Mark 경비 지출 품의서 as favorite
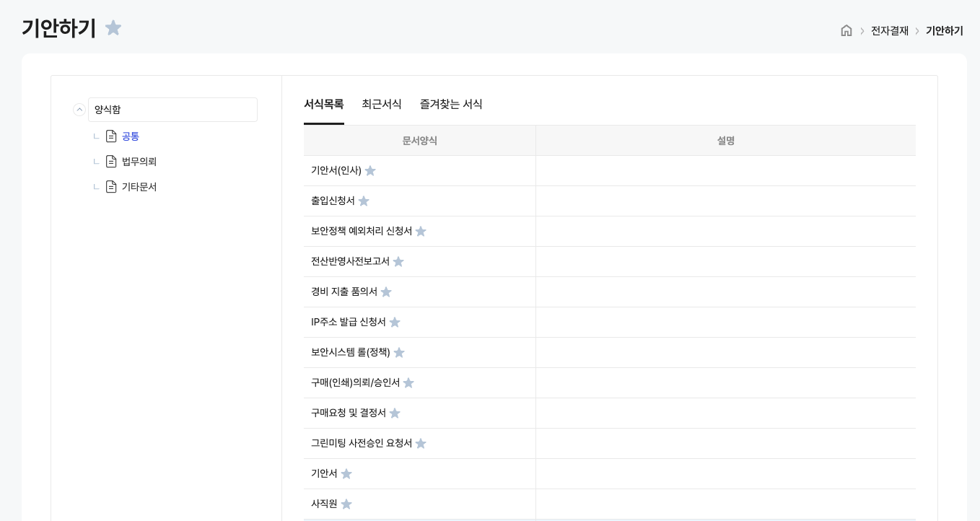Viewport: 980px width, 521px height. [386, 292]
